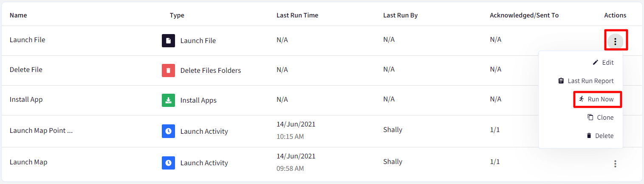The width and height of the screenshot is (644, 184).
Task: Click the Last Run Time column header
Action: (x=297, y=15)
